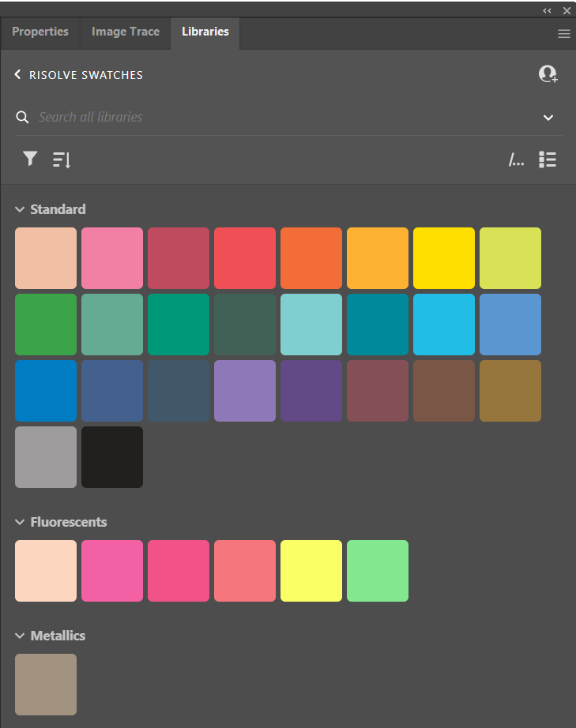576x728 pixels.
Task: Click the magnifier search icon
Action: [22, 118]
